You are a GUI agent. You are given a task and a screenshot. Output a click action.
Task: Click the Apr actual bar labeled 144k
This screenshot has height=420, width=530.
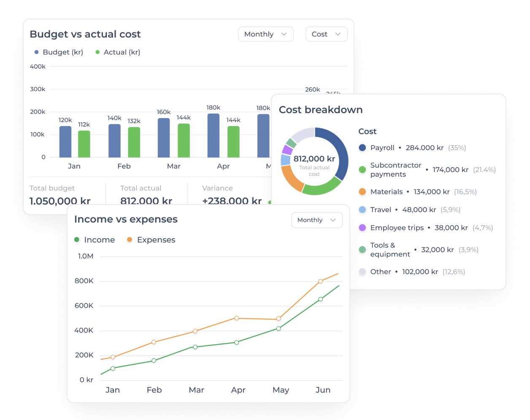point(233,142)
